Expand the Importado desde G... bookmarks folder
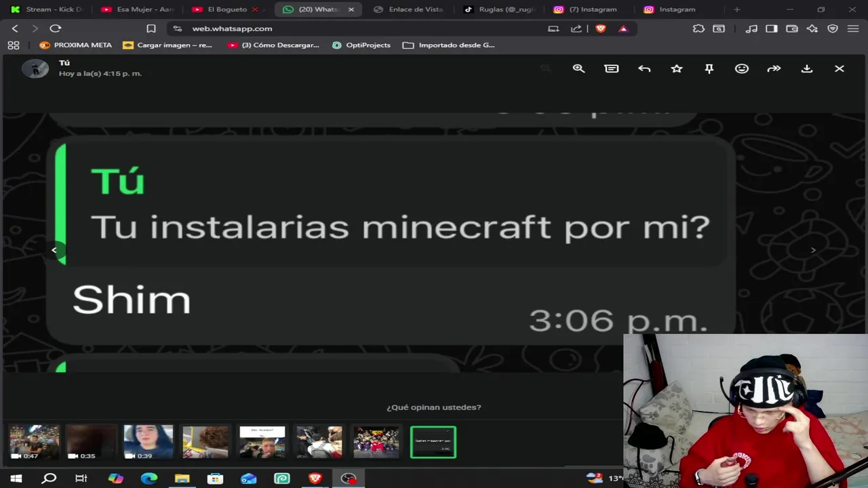The height and width of the screenshot is (488, 868). click(x=449, y=45)
